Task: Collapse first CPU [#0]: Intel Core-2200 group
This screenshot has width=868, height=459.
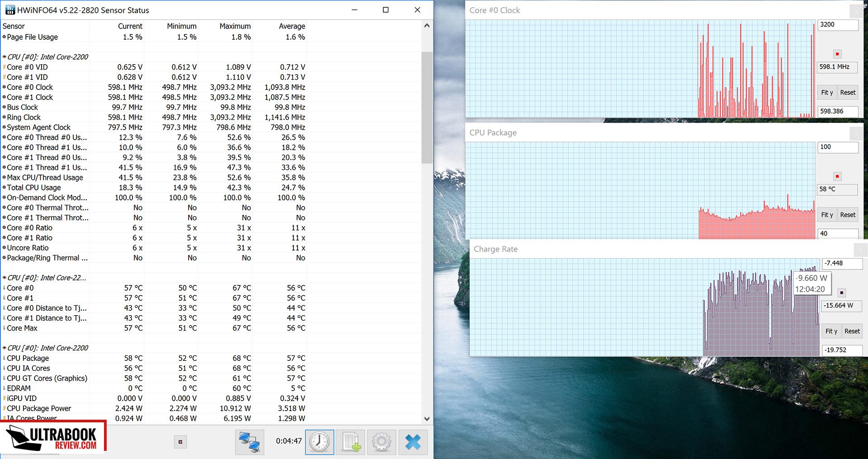Action: click(x=4, y=57)
